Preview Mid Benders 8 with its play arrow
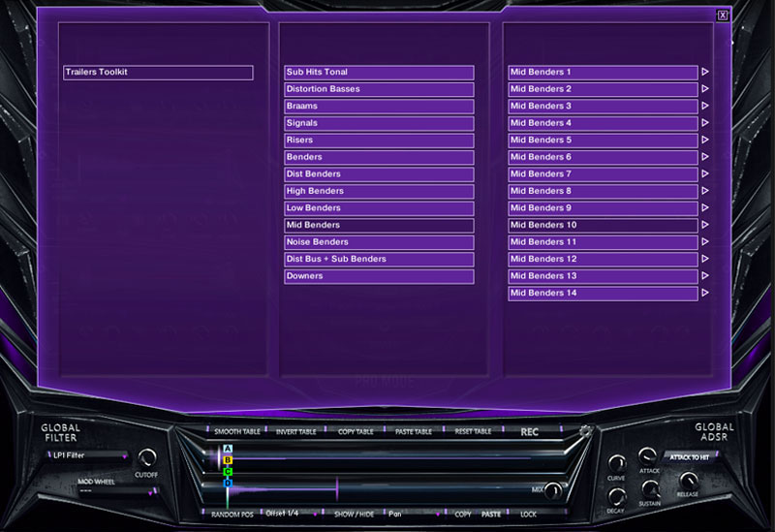This screenshot has width=775, height=532. pyautogui.click(x=705, y=191)
